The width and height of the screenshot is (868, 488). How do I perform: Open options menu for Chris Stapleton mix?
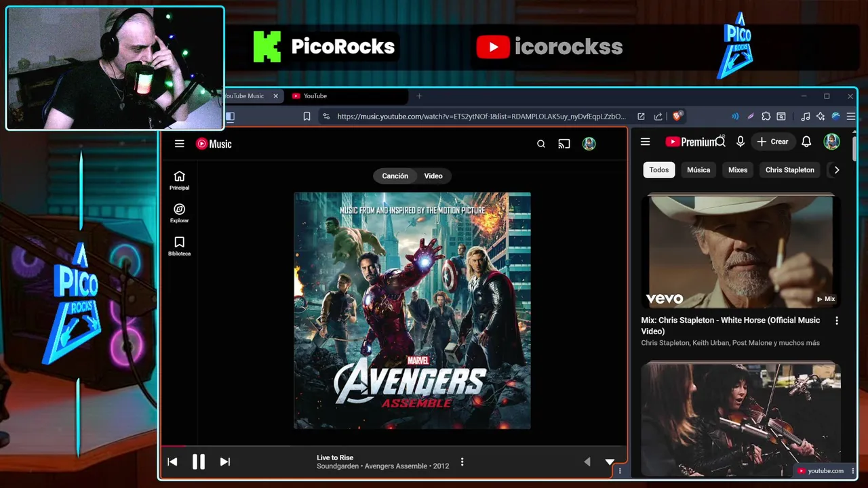pyautogui.click(x=836, y=321)
